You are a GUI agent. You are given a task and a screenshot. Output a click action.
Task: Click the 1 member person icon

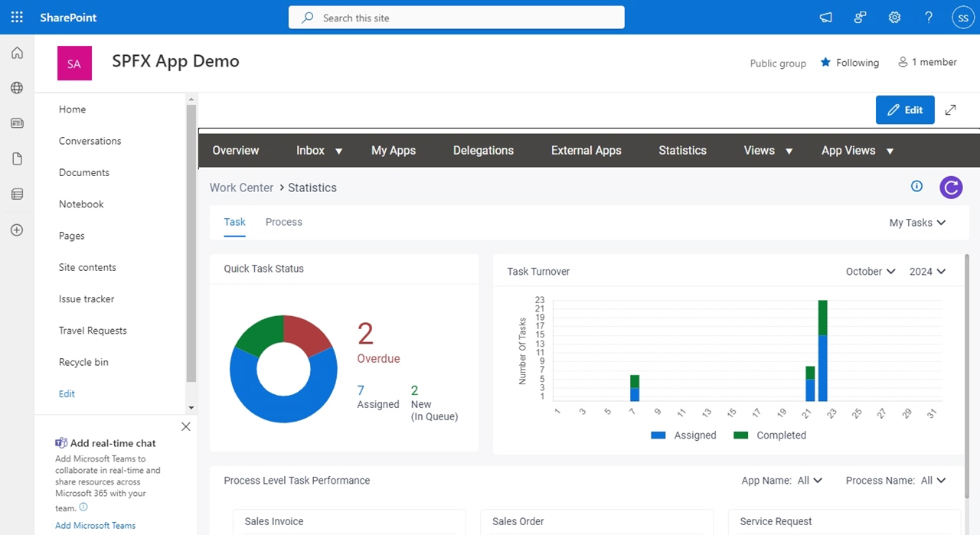[x=903, y=62]
